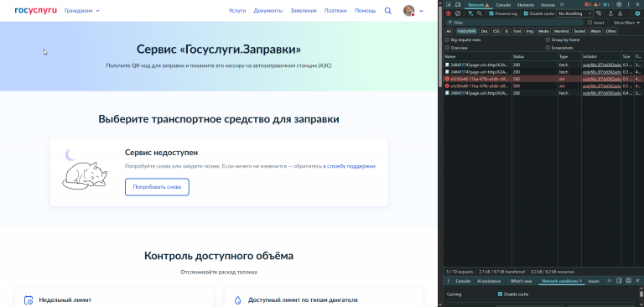The image size is (644, 307).
Task: Select the Fetch/XHR filter chip
Action: pyautogui.click(x=466, y=31)
